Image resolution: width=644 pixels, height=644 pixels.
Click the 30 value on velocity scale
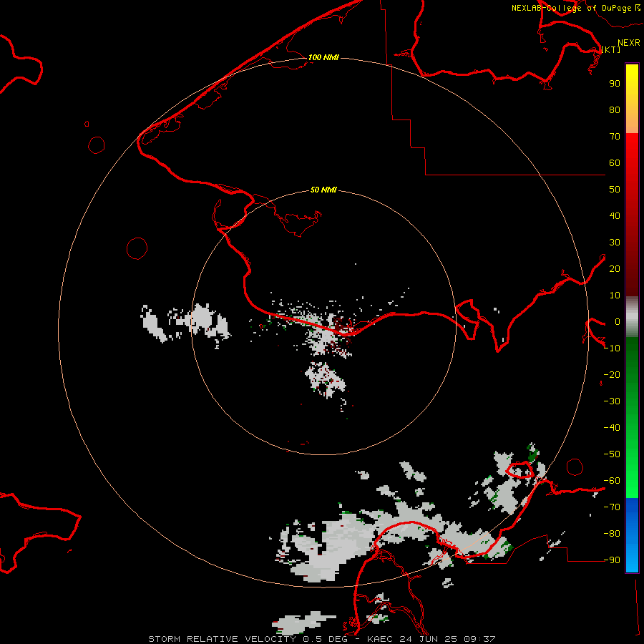tap(615, 243)
